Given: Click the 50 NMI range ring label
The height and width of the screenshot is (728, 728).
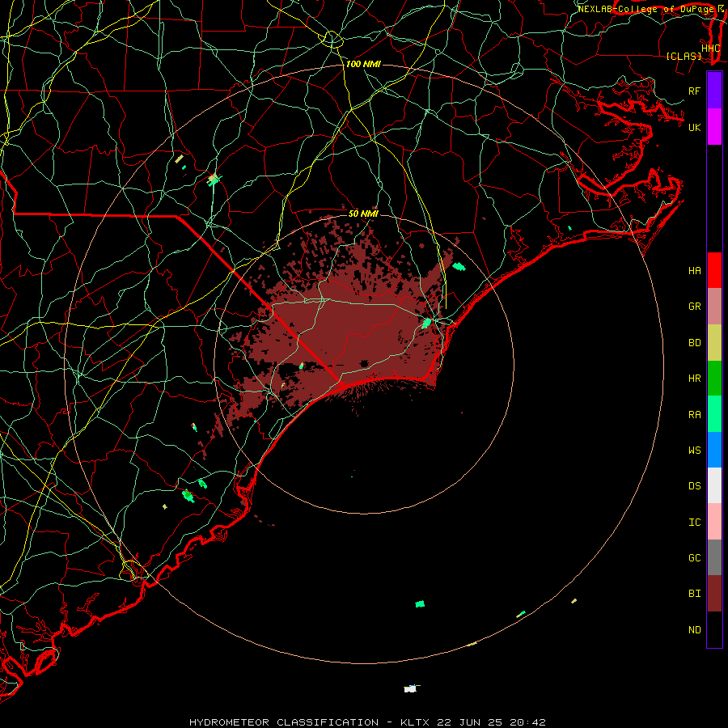Looking at the screenshot, I should point(363,214).
